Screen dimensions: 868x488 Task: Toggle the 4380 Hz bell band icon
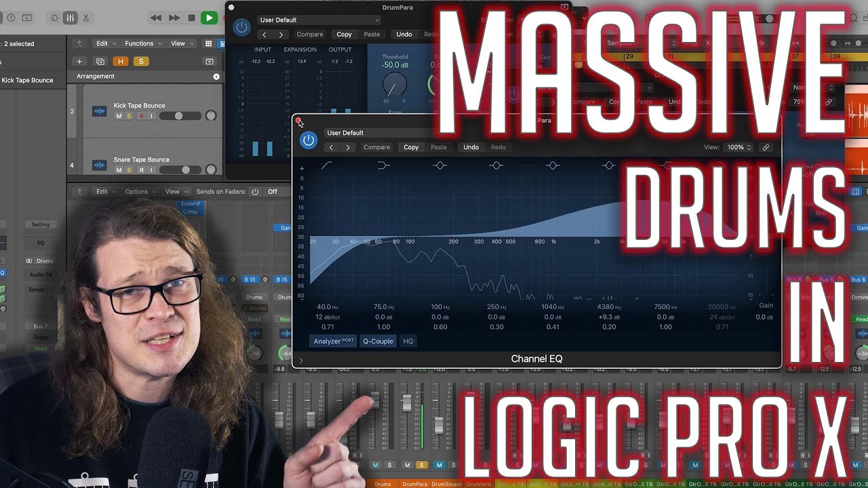click(609, 165)
